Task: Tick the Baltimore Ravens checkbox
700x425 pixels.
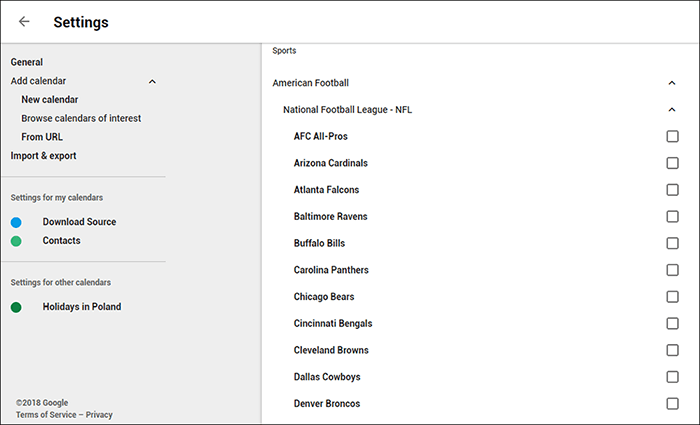Action: [672, 217]
